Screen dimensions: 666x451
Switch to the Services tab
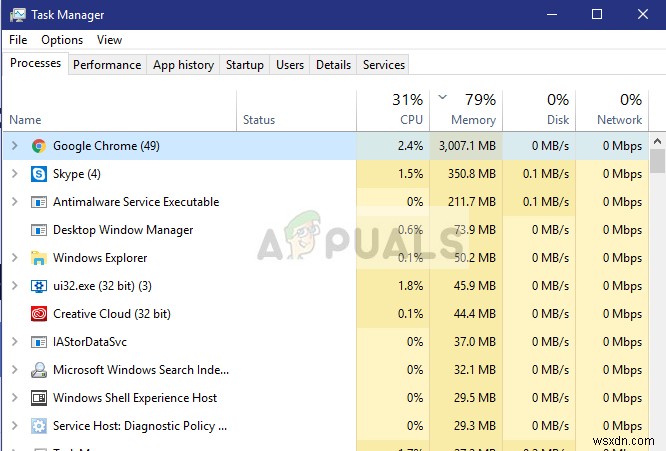[384, 65]
